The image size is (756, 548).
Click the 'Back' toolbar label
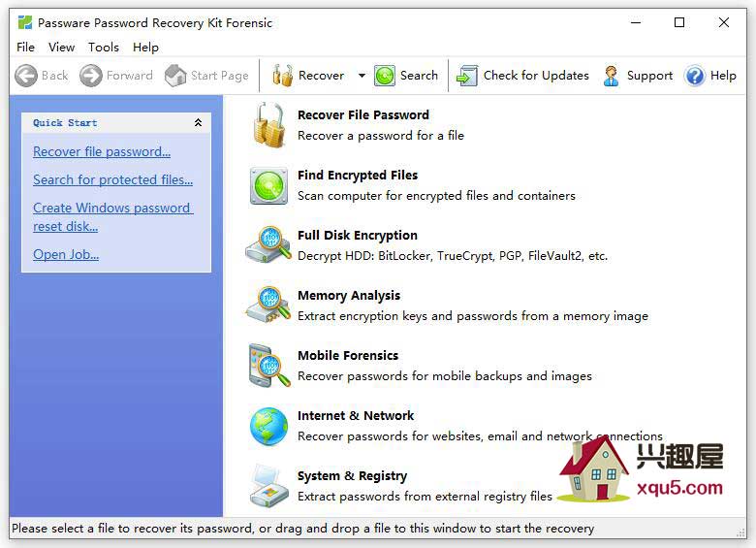point(55,76)
